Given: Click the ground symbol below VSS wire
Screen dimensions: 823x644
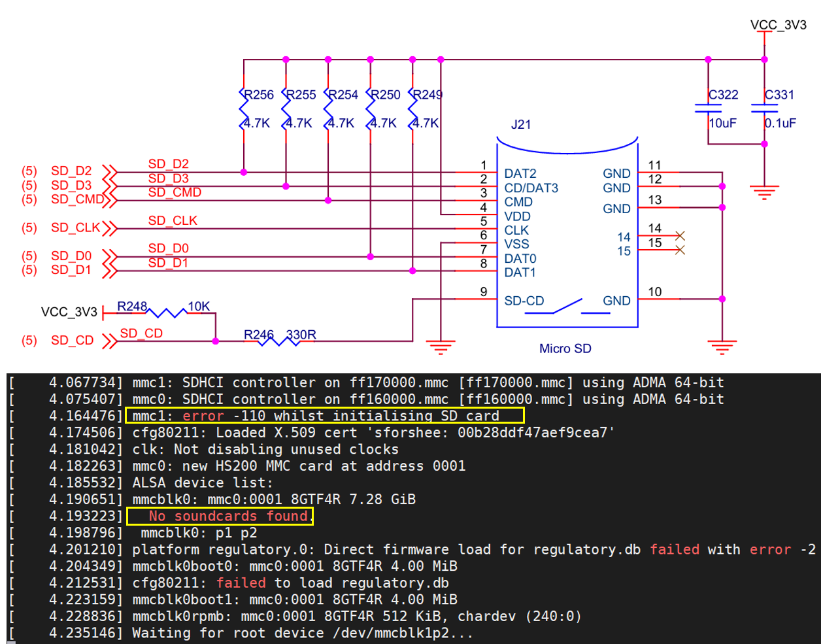Looking at the screenshot, I should pos(441,347).
